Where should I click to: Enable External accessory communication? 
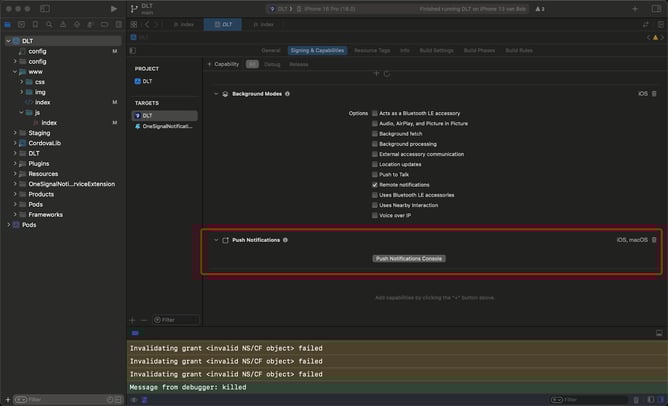[374, 154]
